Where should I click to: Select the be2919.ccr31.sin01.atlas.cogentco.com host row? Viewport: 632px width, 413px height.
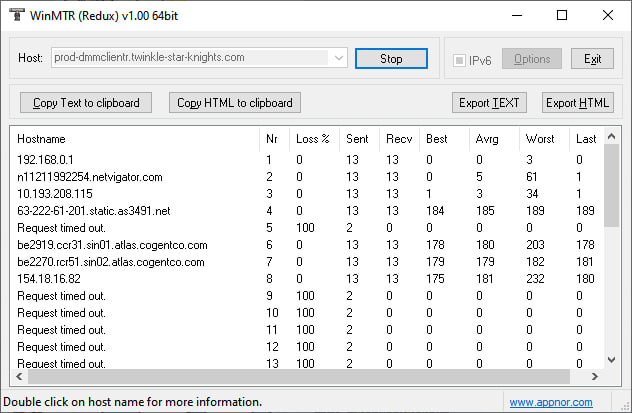112,245
